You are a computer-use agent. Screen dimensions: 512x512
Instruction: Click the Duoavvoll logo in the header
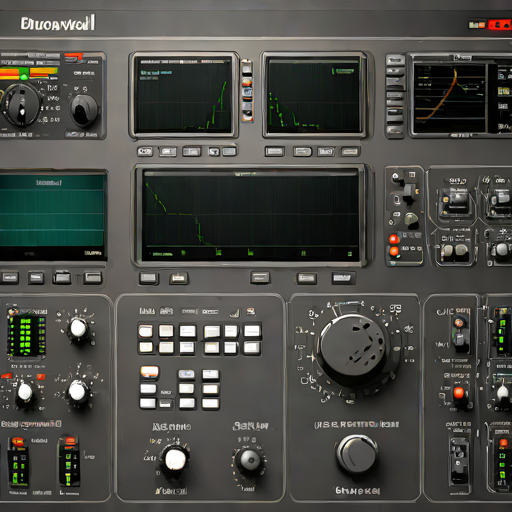(58, 23)
